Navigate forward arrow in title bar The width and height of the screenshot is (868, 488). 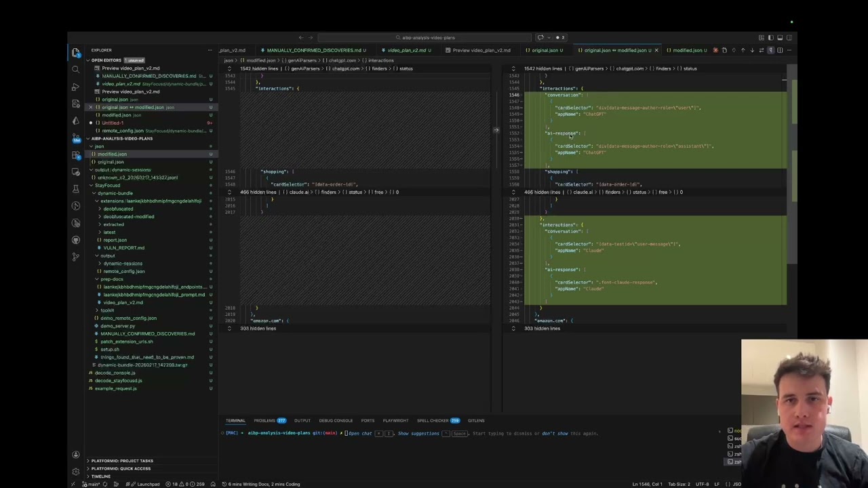(311, 37)
